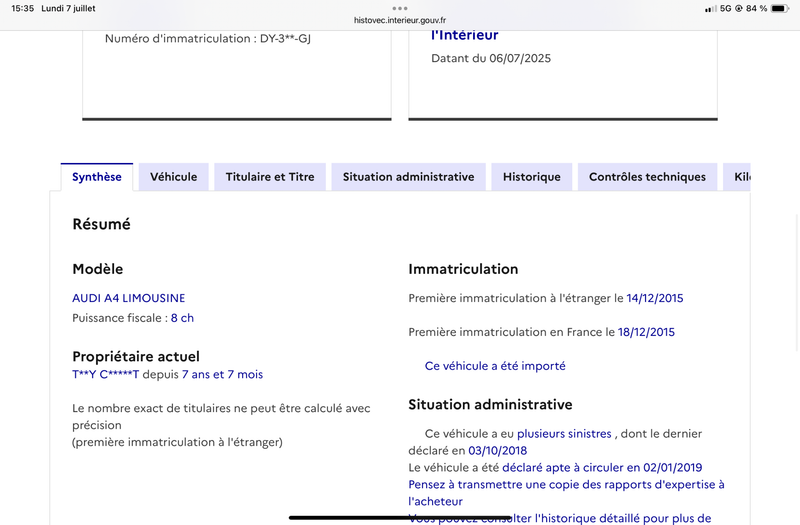
Task: Click Ce véhicule a été importé notice
Action: pos(495,366)
